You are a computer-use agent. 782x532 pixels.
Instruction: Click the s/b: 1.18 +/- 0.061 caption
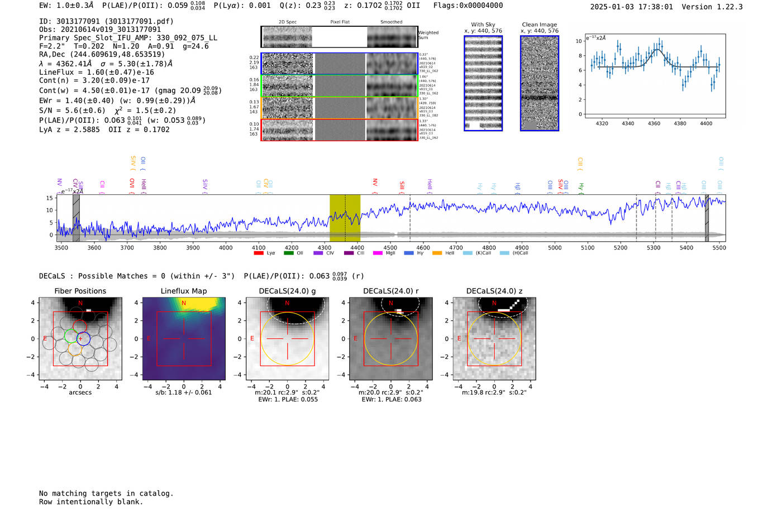pos(184,392)
